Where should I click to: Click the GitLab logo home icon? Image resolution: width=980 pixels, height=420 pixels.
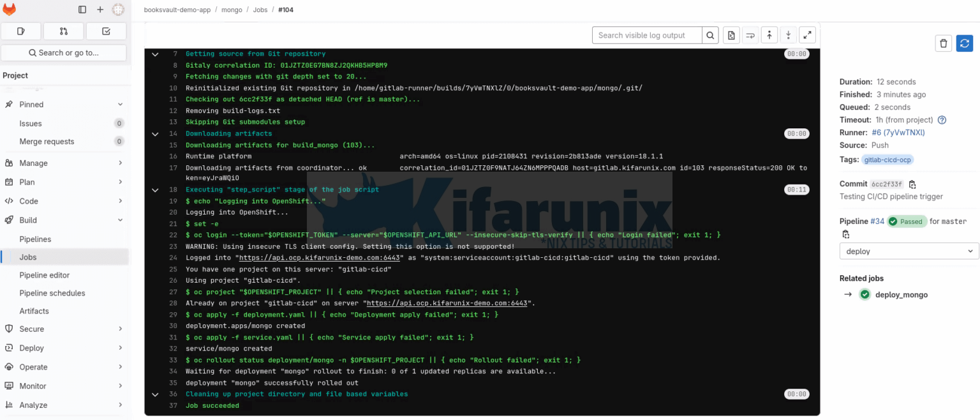tap(10, 10)
